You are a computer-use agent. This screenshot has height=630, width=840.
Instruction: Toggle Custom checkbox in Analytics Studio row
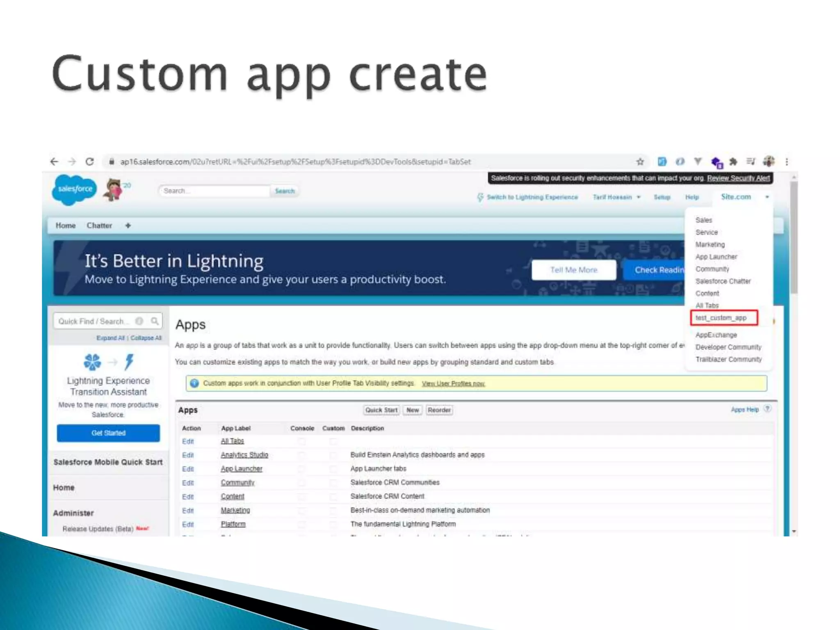pyautogui.click(x=333, y=455)
